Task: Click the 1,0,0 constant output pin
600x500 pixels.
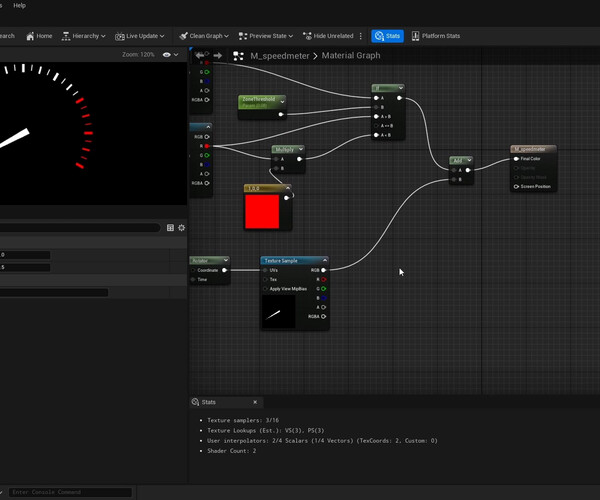Action: pyautogui.click(x=287, y=198)
